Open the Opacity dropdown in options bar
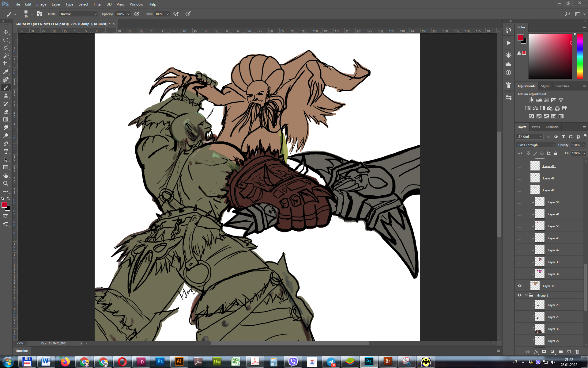This screenshot has height=368, width=588. pos(129,14)
